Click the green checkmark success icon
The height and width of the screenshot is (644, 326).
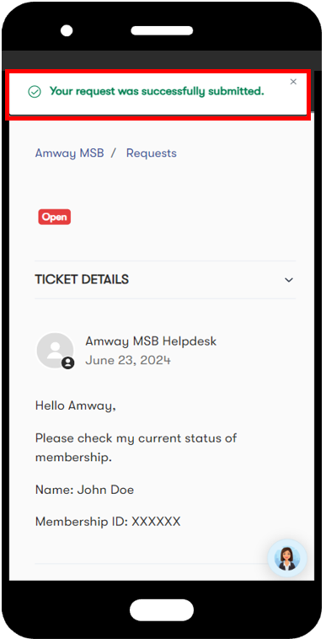35,92
